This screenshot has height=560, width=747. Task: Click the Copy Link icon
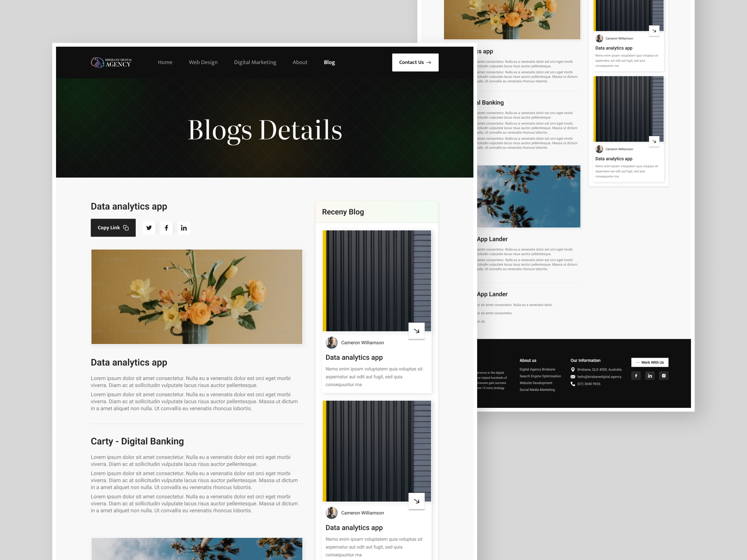126,228
